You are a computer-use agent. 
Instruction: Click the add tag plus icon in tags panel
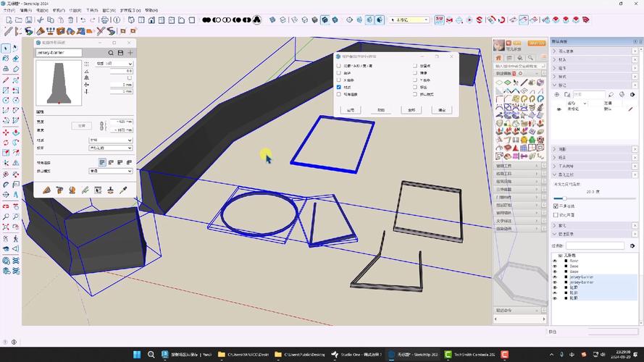pyautogui.click(x=556, y=94)
